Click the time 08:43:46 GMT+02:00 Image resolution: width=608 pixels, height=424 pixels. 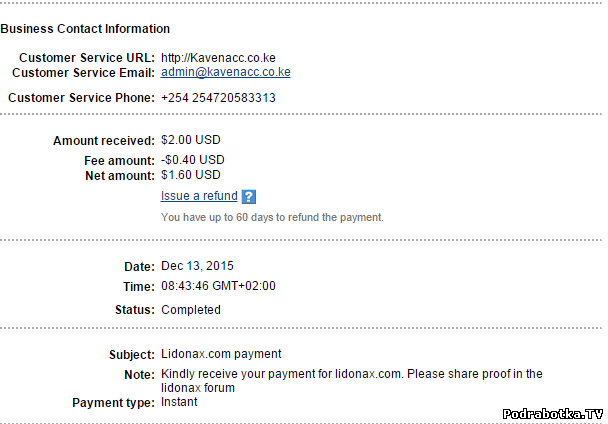[x=218, y=286]
